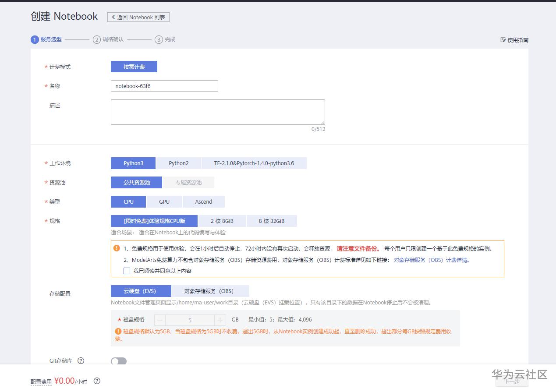The width and height of the screenshot is (556, 392).
Task: Choose 公共资源池 resource pool
Action: tap(136, 182)
